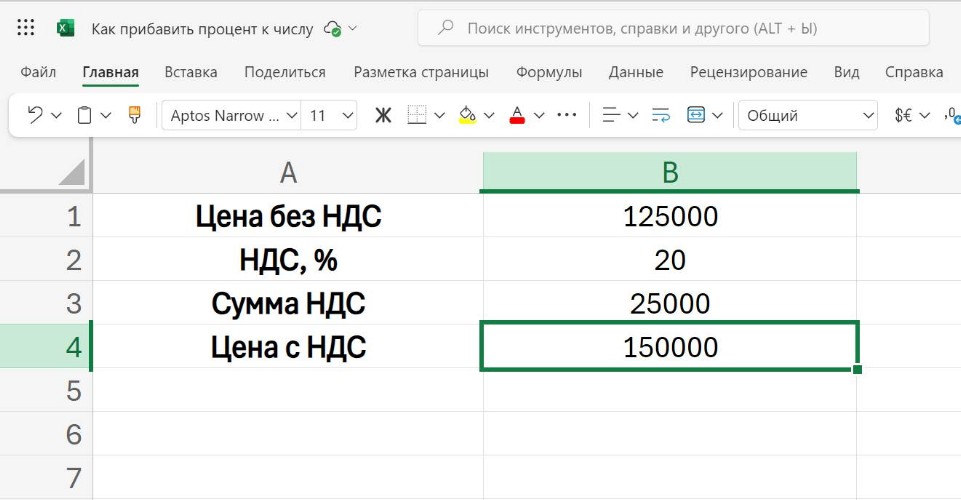The image size is (961, 500).
Task: Click the Undo arrow icon
Action: pyautogui.click(x=35, y=116)
